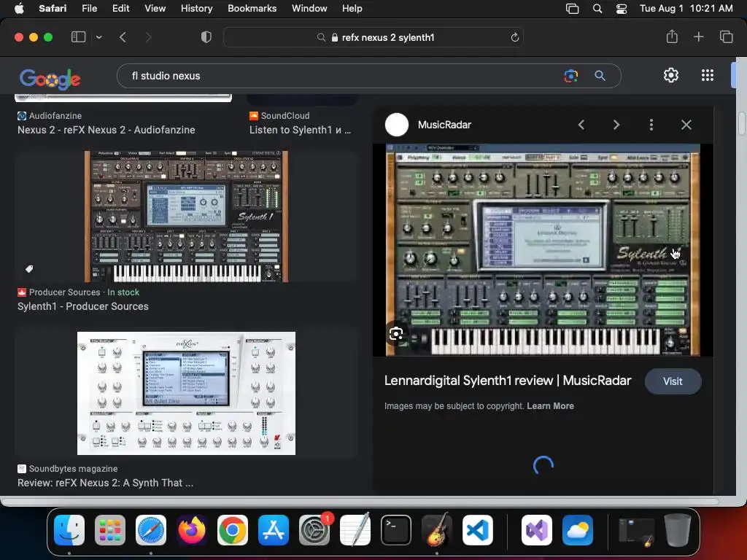The width and height of the screenshot is (747, 560).
Task: Open the Safari menu
Action: click(53, 8)
